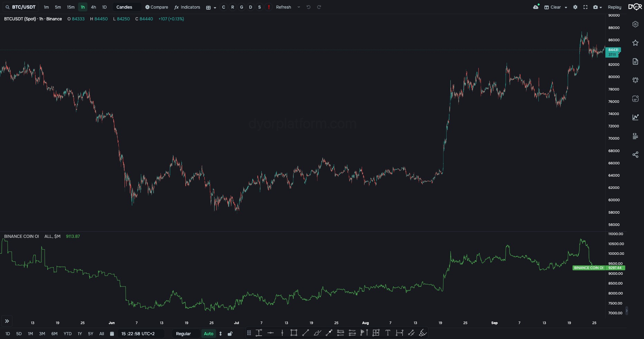The height and width of the screenshot is (339, 644).
Task: Open the Candles chart type dropdown
Action: (127, 7)
